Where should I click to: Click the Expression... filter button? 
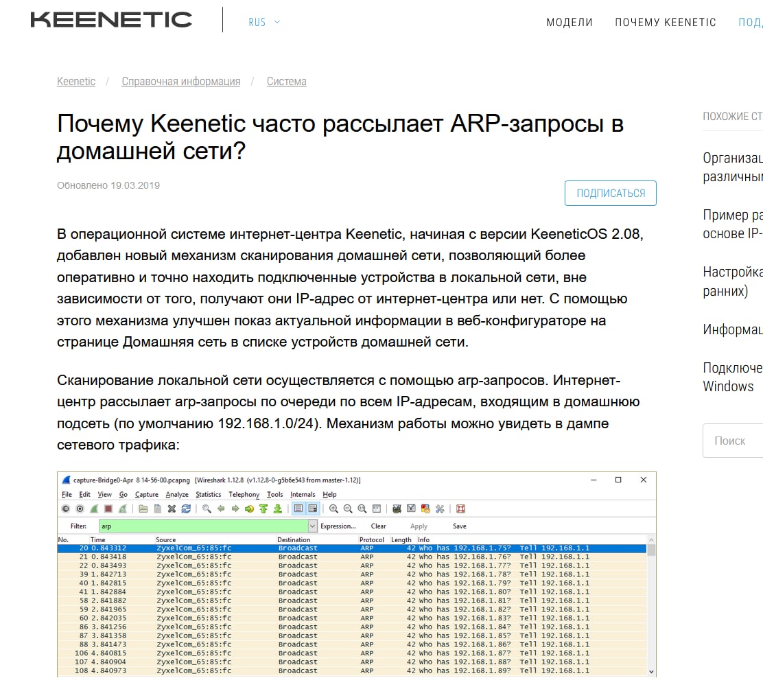338,526
